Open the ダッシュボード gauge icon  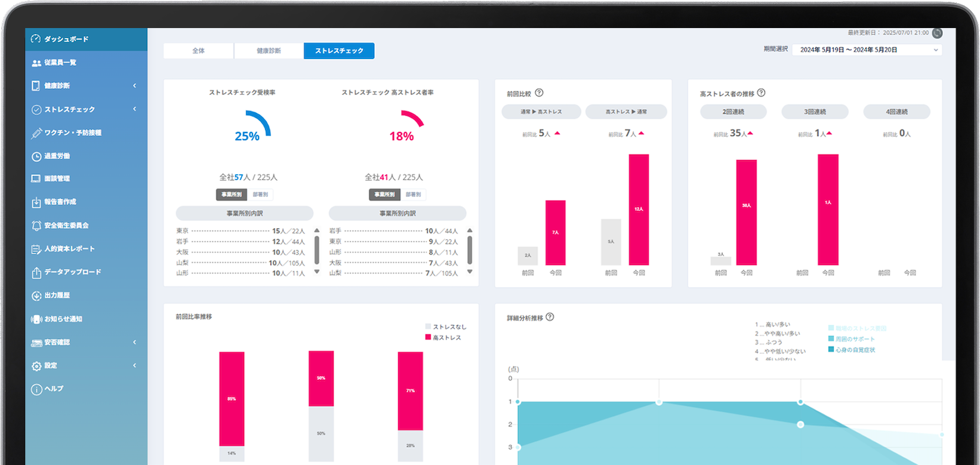(x=36, y=39)
